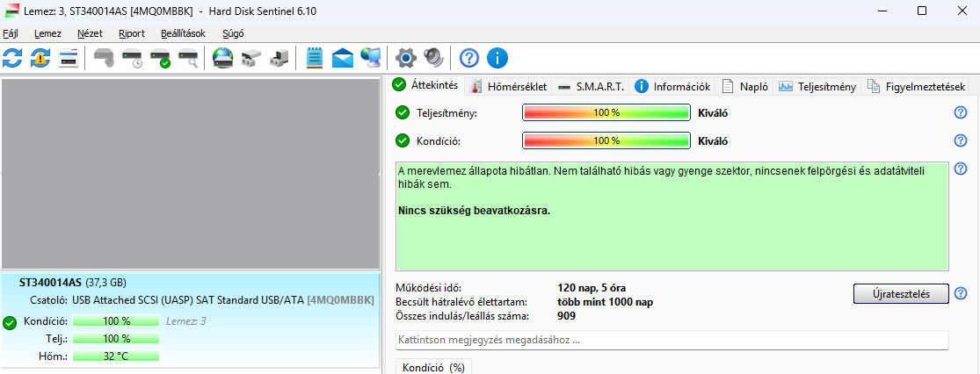The height and width of the screenshot is (374, 980).
Task: Click help icon next to Kondíció bar
Action: coord(961,140)
